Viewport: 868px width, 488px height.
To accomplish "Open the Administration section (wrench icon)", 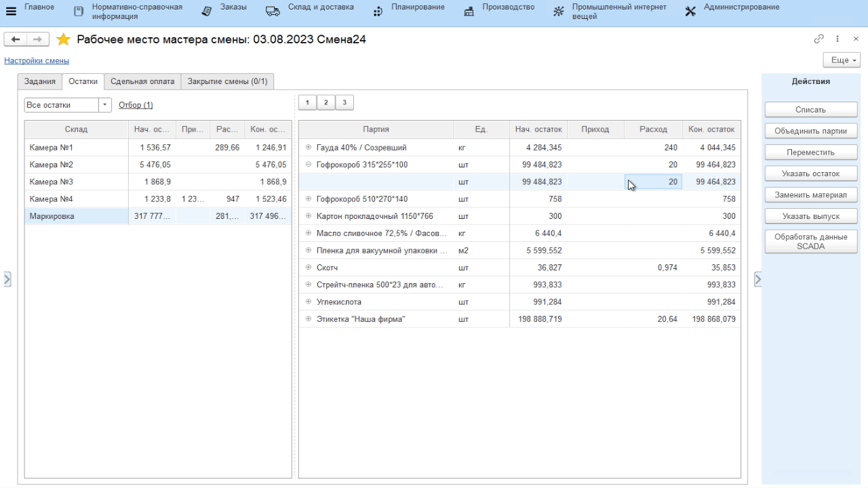I will [x=690, y=12].
